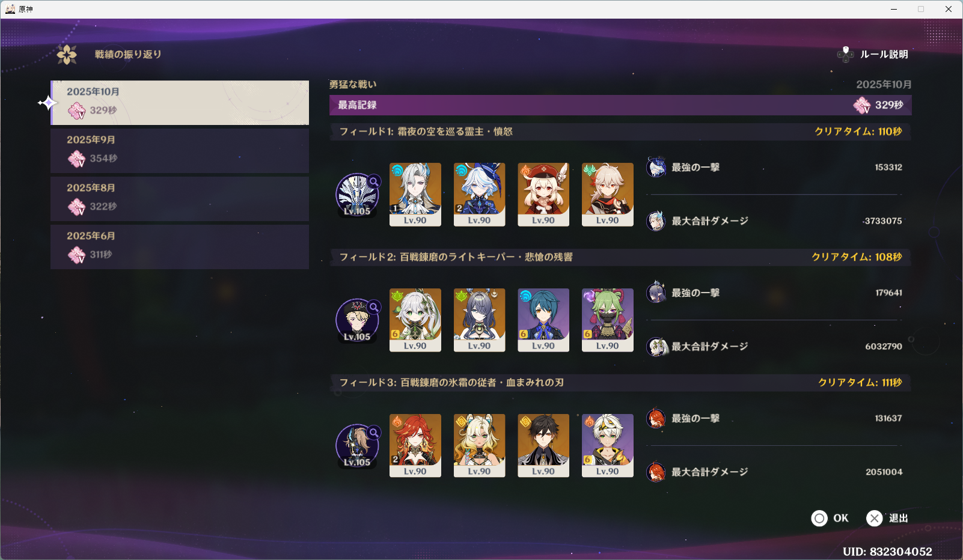
Task: Select the 2025年8月 record with 322秒
Action: pyautogui.click(x=180, y=199)
